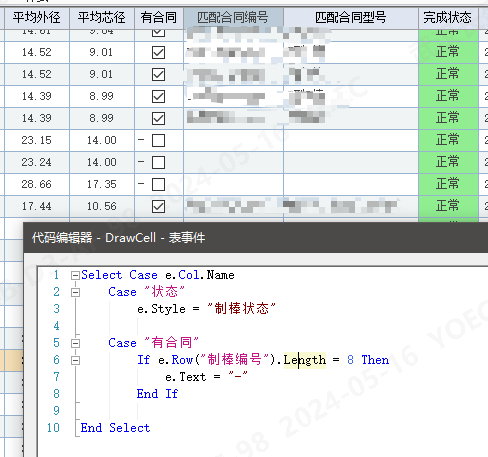Uncheck 有合同 box in 17.44 row
This screenshot has width=488, height=457.
pyautogui.click(x=158, y=206)
